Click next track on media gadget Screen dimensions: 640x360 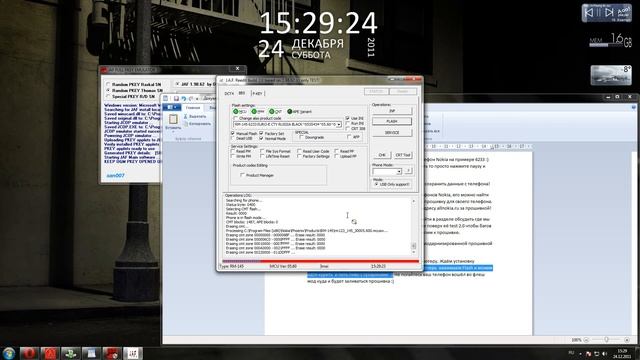tap(609, 12)
